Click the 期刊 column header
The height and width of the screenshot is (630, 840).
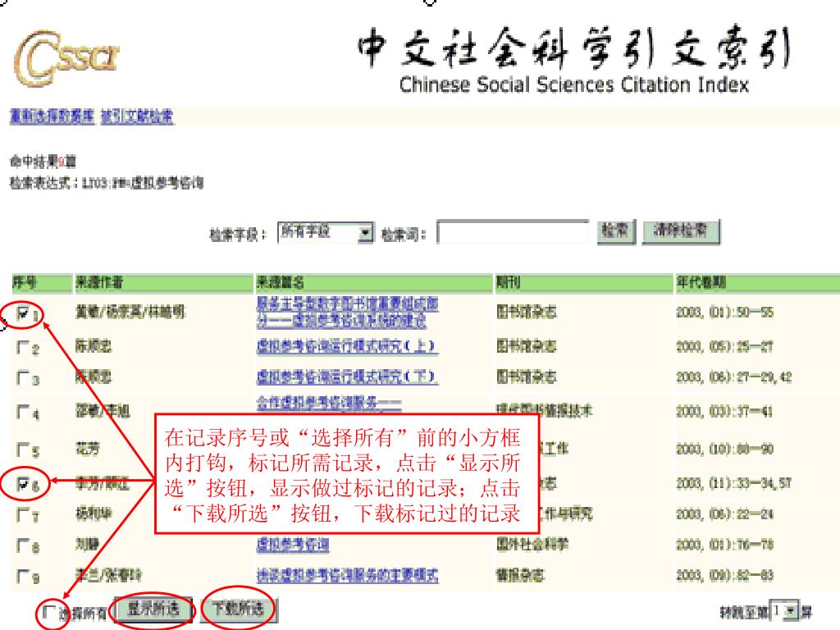584,283
